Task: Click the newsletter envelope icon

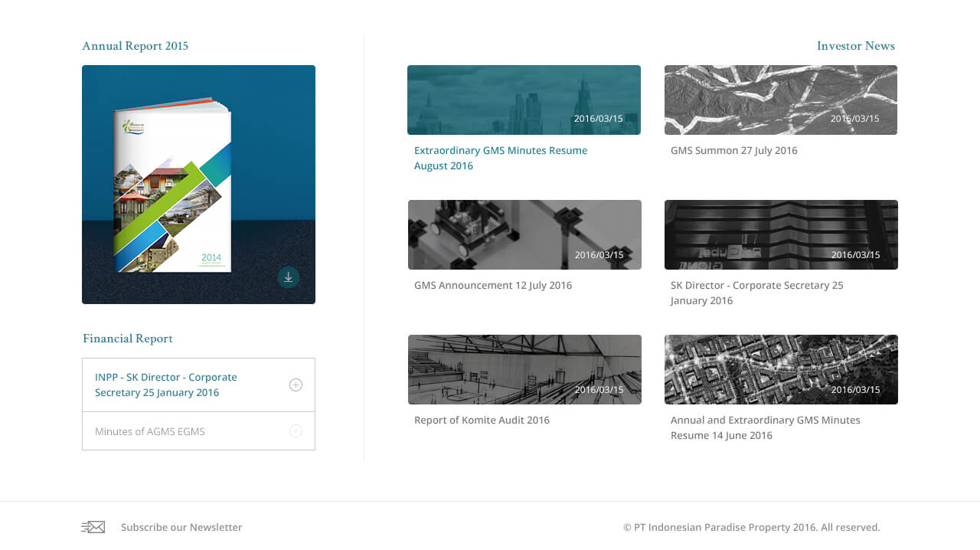Action: tap(93, 527)
